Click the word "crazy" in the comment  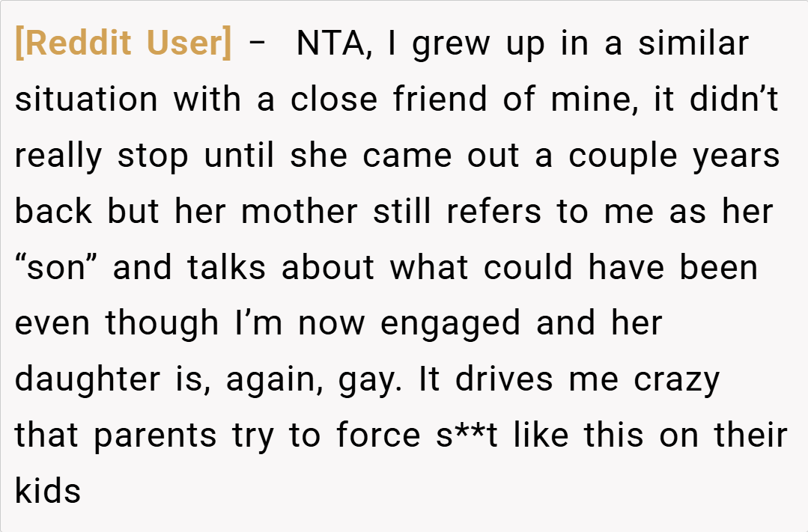click(x=677, y=380)
